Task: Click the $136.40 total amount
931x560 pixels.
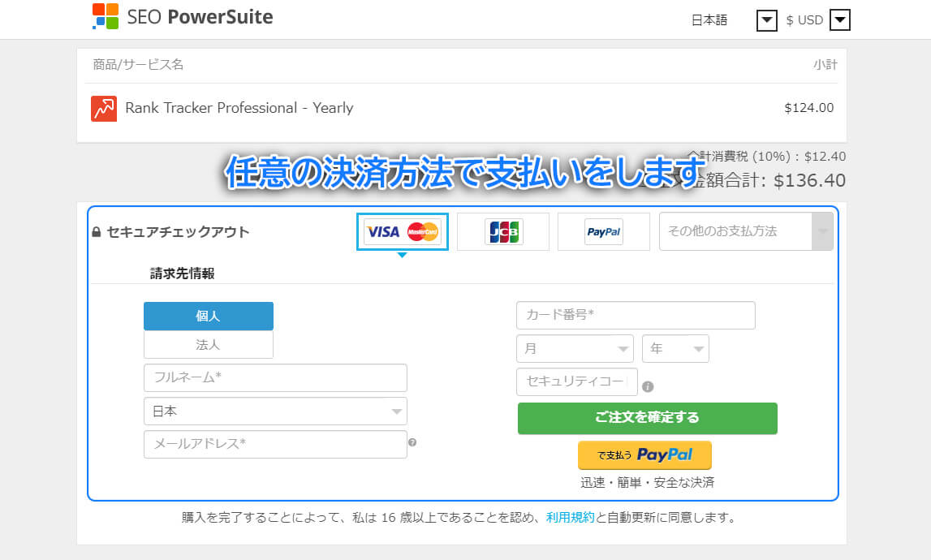Action: point(810,180)
